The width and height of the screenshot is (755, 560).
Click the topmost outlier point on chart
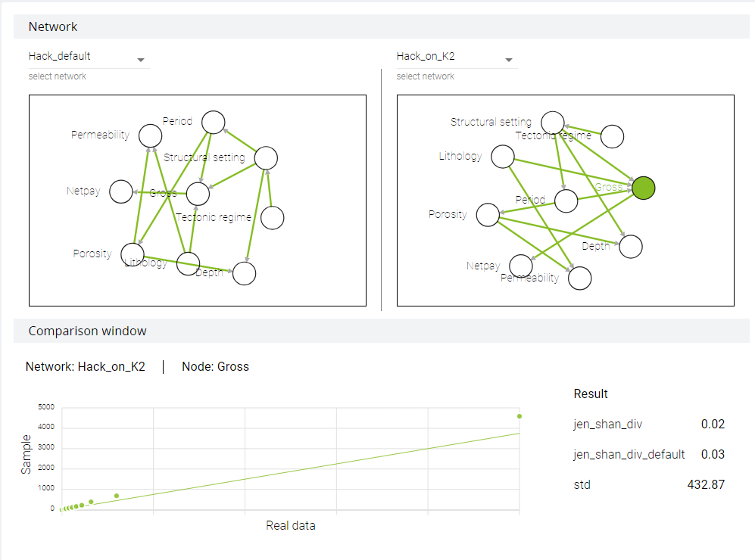(519, 416)
